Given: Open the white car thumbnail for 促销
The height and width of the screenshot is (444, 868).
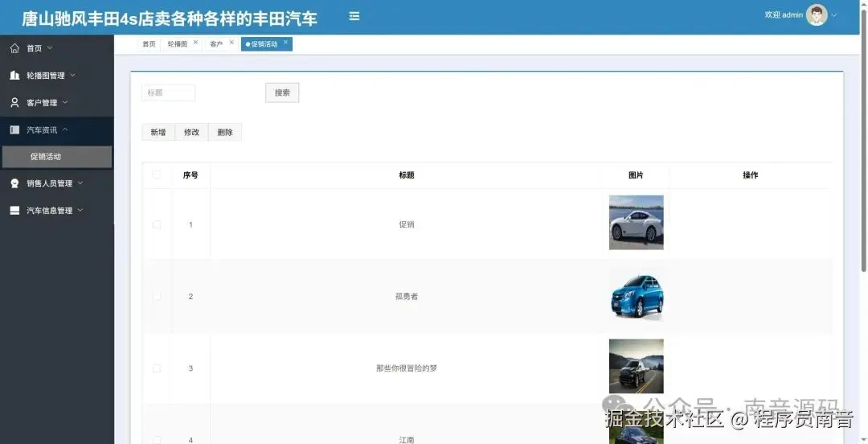Looking at the screenshot, I should [x=636, y=222].
